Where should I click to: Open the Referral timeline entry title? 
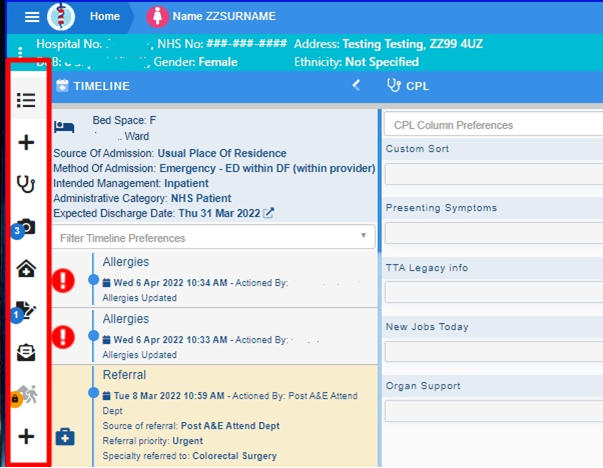coord(124,375)
